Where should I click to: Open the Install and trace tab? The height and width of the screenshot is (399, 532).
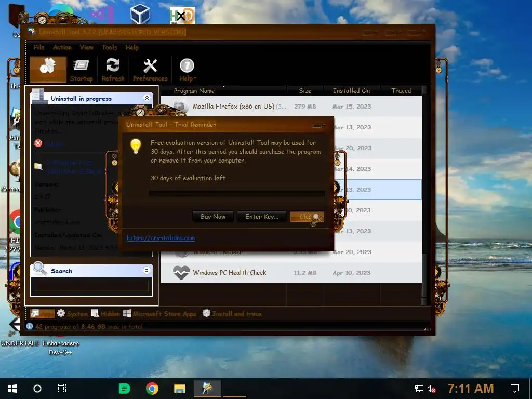click(232, 313)
